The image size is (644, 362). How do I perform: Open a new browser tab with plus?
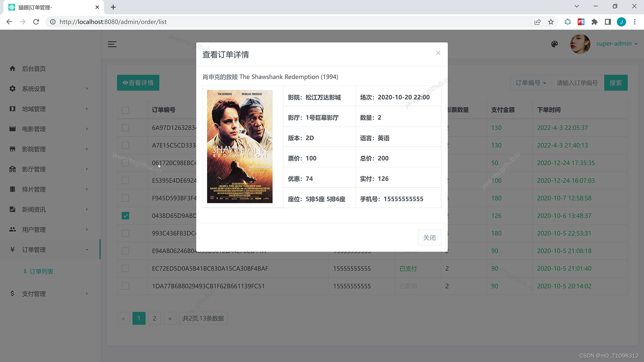pos(113,7)
